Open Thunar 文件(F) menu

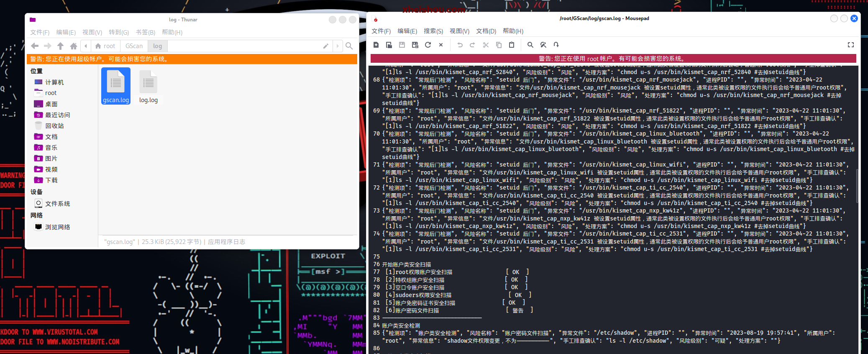tap(40, 32)
